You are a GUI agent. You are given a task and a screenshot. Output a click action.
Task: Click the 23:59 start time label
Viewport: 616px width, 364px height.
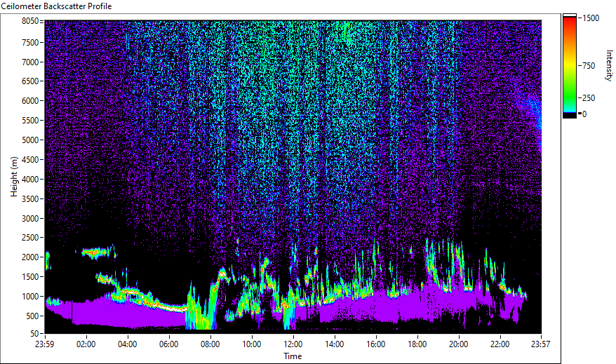tap(44, 344)
